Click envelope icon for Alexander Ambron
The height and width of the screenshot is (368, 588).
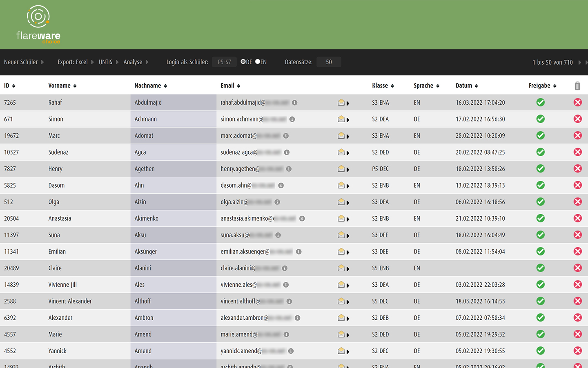(341, 318)
